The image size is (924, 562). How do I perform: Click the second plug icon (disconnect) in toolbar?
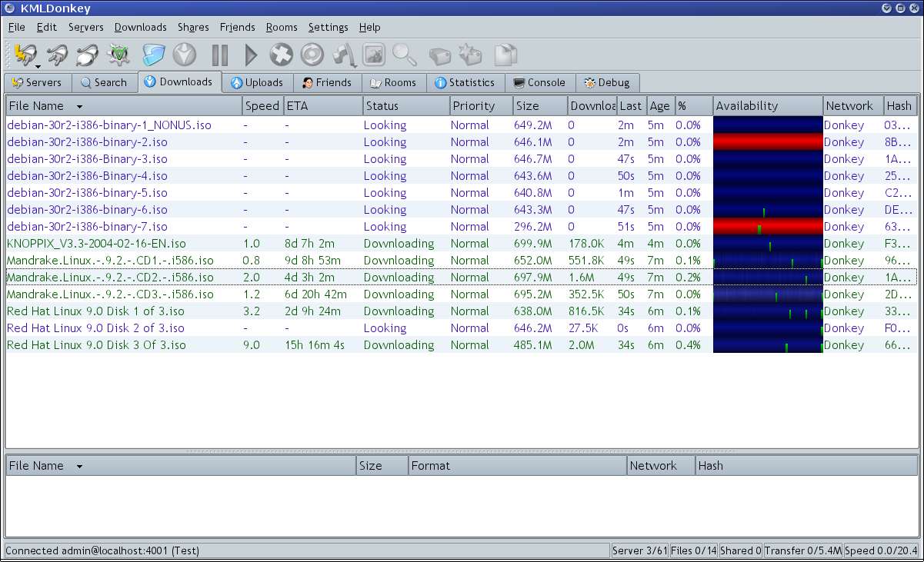pyautogui.click(x=57, y=55)
